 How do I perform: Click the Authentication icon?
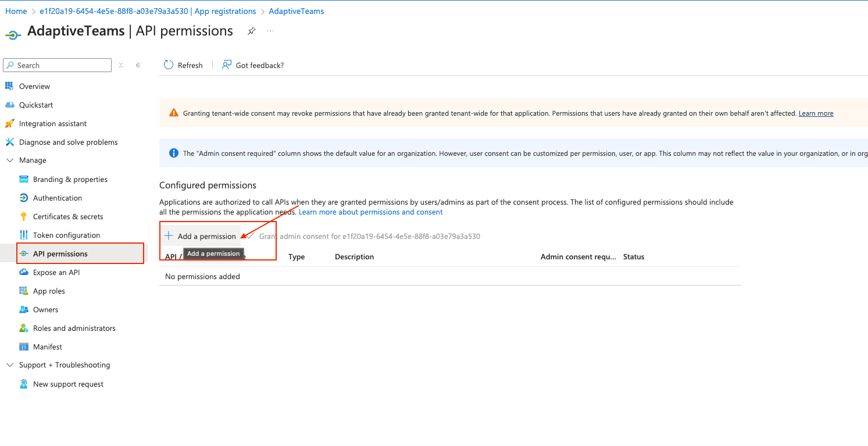(x=24, y=198)
